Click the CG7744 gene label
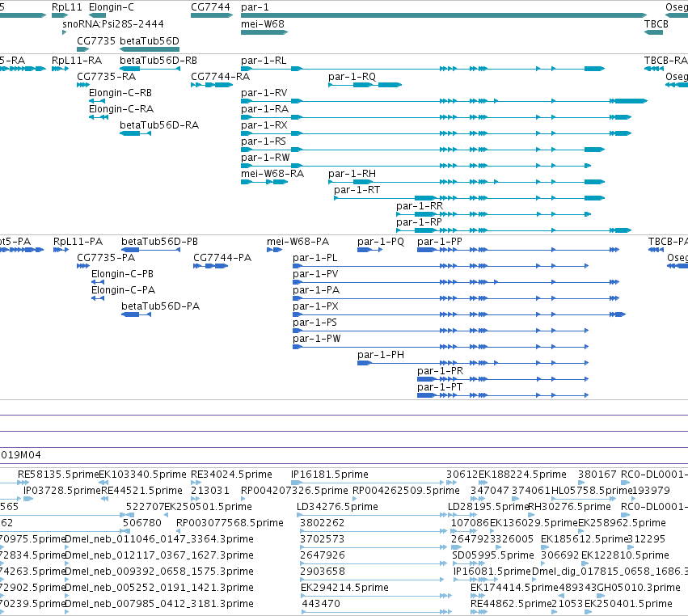Viewport: 688px width, 616px height. pos(210,7)
